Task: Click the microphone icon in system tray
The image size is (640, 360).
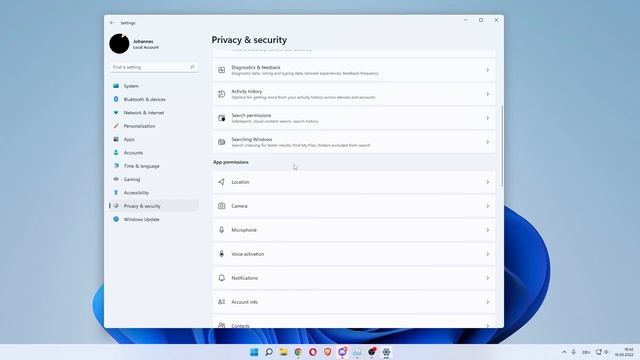Action: coord(574,352)
